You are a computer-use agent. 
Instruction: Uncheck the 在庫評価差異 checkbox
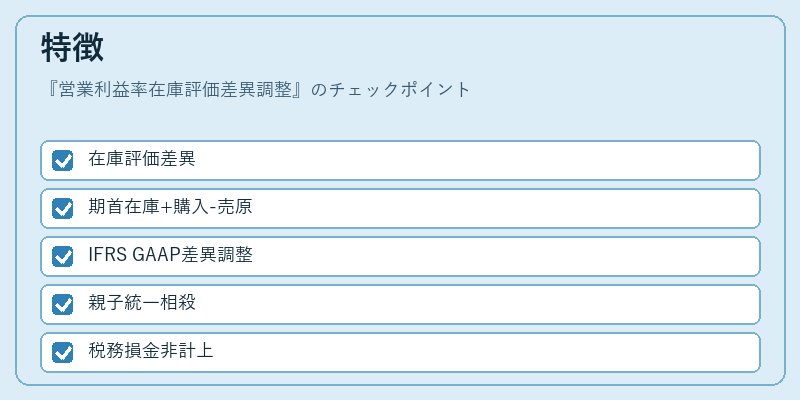pos(63,160)
